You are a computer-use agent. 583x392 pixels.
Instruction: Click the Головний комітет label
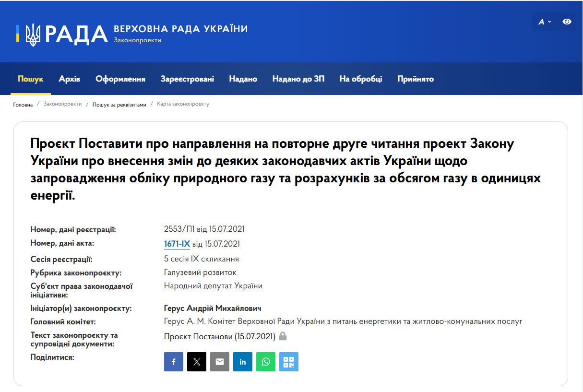[63, 321]
